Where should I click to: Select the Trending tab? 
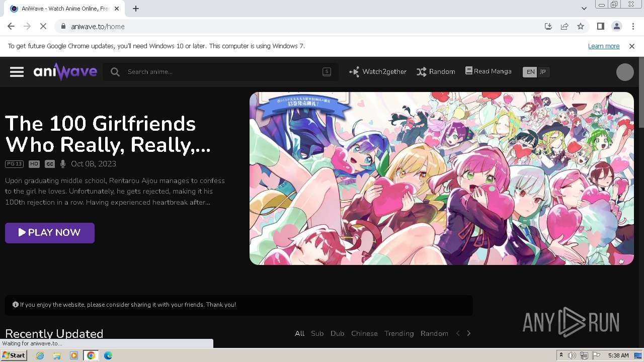pos(399,333)
